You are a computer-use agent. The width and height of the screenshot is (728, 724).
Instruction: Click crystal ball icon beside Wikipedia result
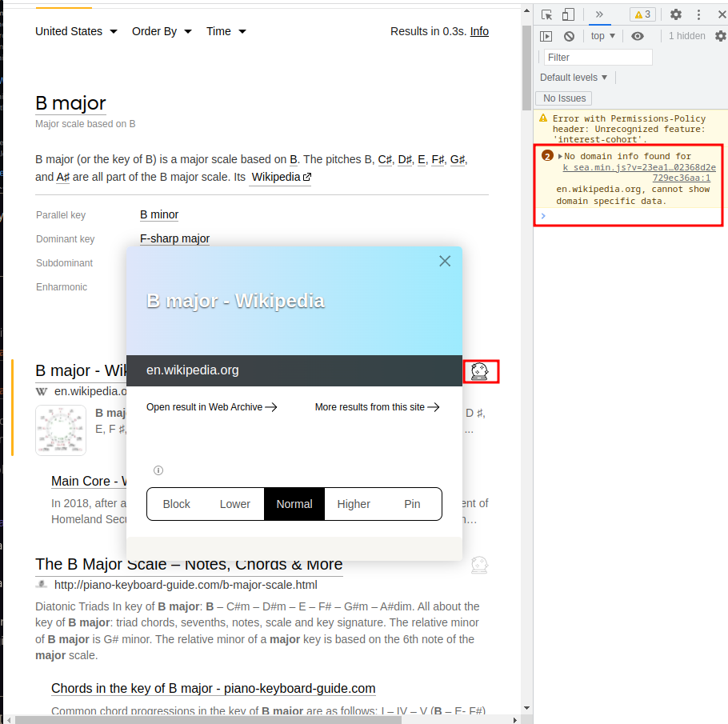(x=480, y=371)
